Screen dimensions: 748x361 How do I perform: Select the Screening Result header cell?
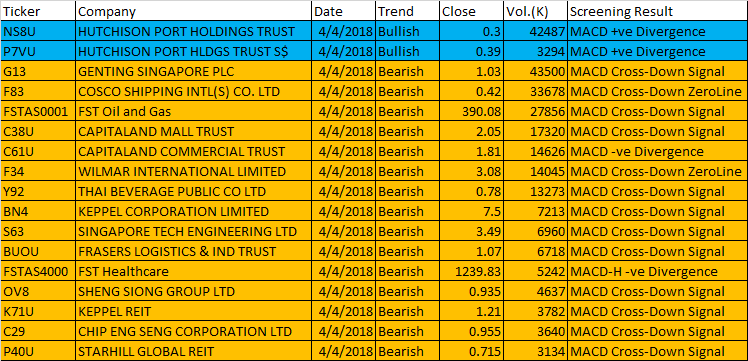pyautogui.click(x=658, y=11)
